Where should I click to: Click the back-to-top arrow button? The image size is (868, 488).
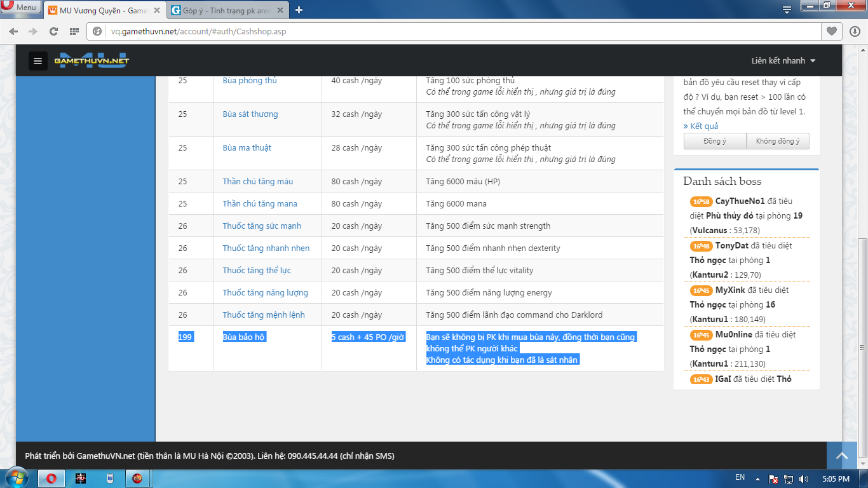tap(842, 456)
